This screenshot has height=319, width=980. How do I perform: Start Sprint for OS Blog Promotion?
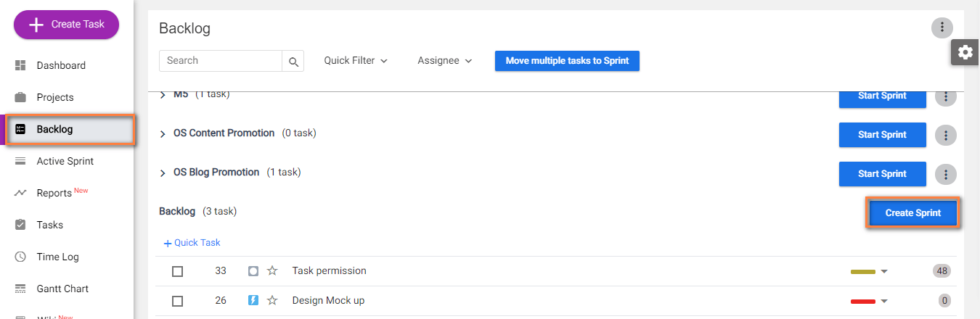click(x=883, y=174)
